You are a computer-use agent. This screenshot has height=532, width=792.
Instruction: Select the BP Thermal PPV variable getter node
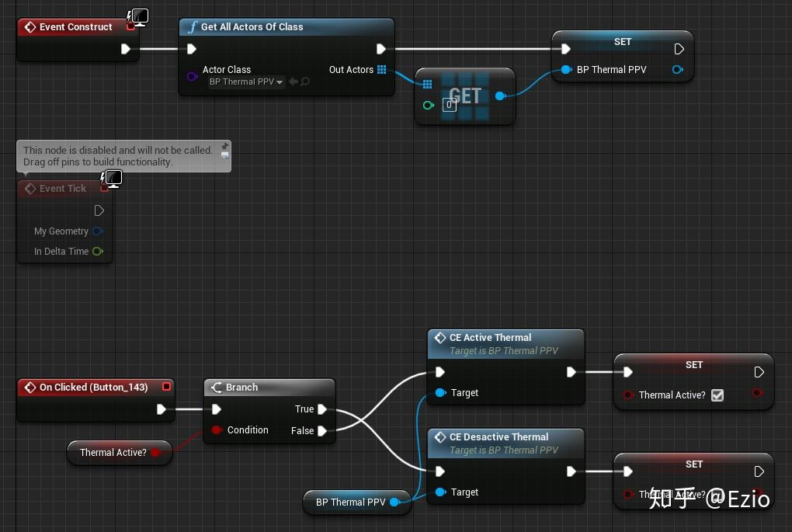356,502
